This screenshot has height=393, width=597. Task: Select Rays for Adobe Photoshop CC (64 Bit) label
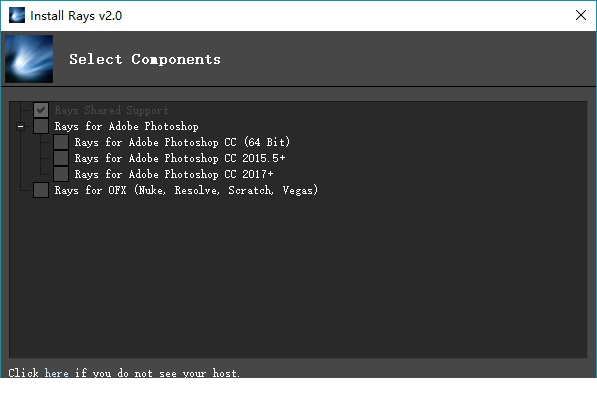[182, 142]
